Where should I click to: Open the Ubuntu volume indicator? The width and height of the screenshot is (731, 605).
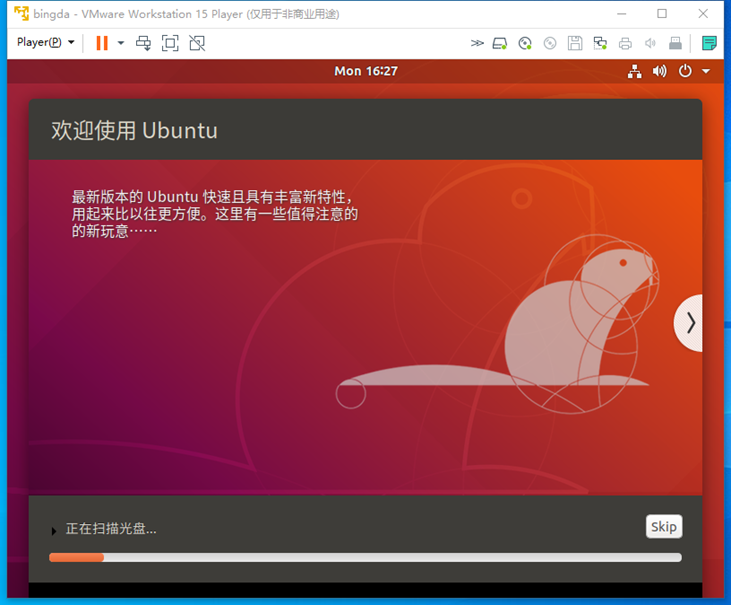point(660,71)
